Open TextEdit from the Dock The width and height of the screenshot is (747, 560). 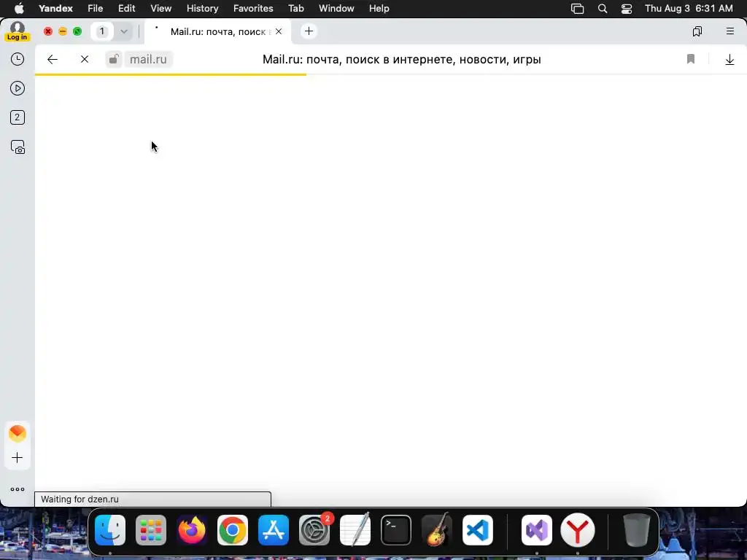[355, 530]
